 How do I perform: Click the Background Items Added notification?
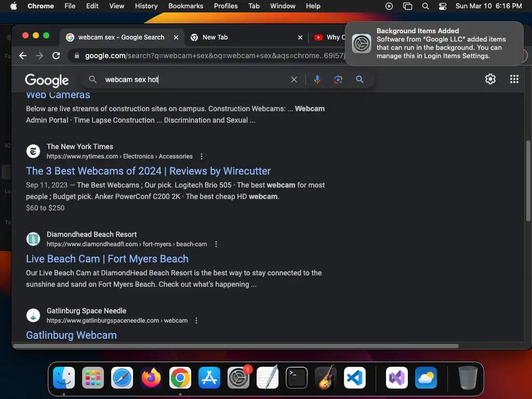pos(434,44)
